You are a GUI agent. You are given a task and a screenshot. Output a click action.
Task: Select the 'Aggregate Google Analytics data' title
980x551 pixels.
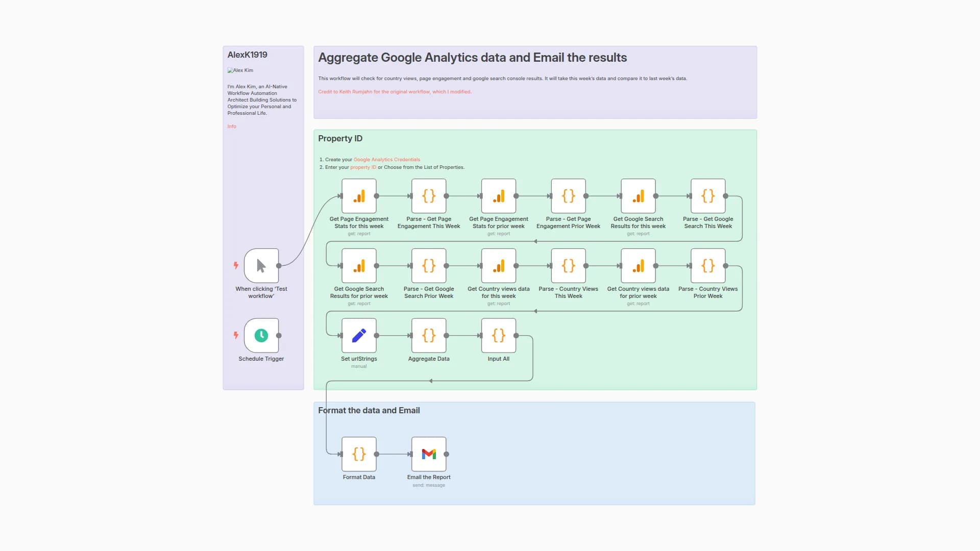[472, 58]
